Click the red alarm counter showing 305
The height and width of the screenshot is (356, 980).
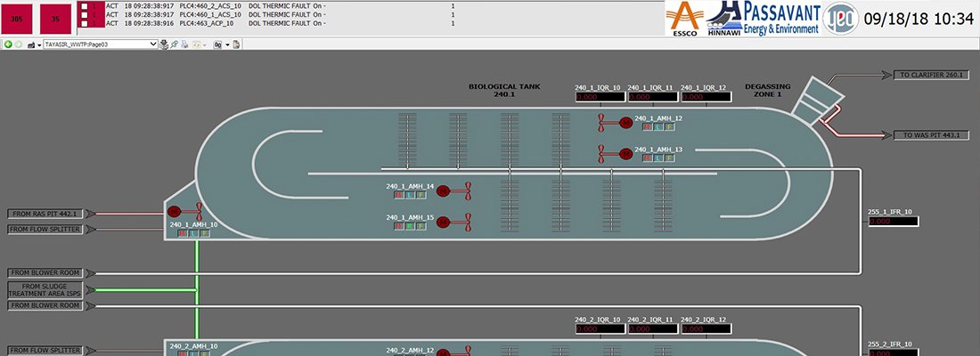point(17,18)
